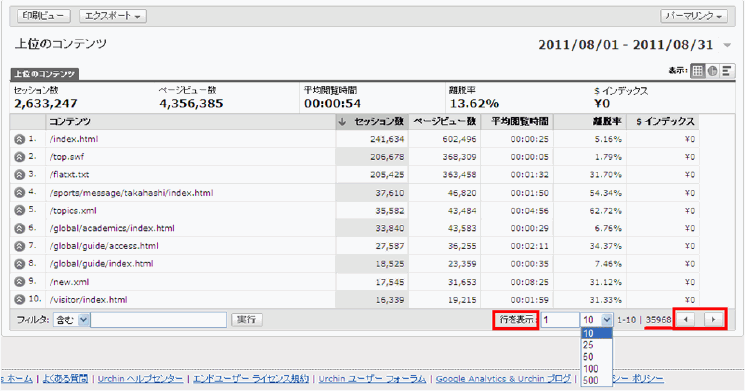Viewport: 745px width, 391px height.
Task: Select 25 in rows dropdown list
Action: (x=597, y=345)
